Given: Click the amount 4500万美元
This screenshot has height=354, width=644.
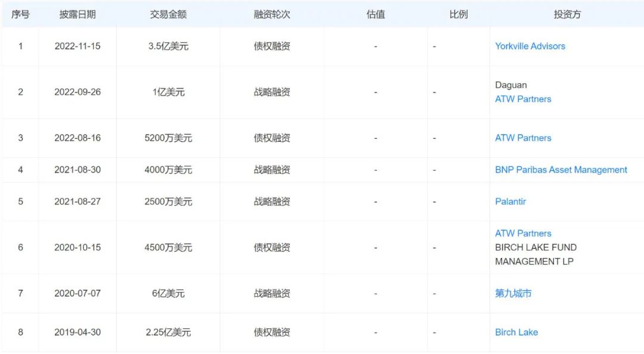Looking at the screenshot, I should [168, 248].
